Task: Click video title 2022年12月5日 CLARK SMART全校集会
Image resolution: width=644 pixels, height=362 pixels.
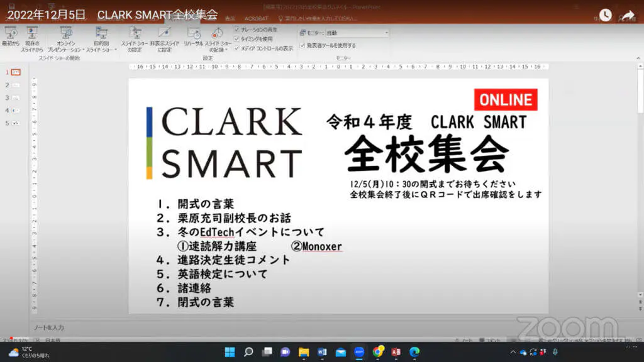Action: tap(112, 15)
